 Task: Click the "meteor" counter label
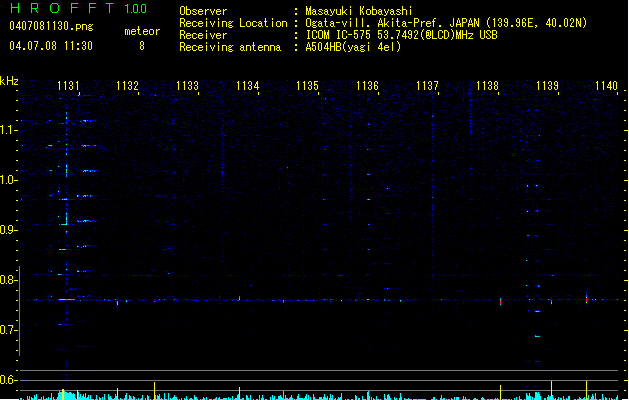tap(142, 31)
